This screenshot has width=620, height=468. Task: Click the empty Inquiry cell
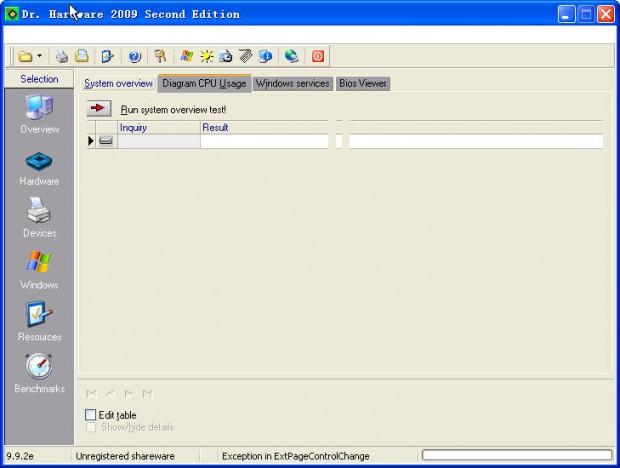click(159, 141)
